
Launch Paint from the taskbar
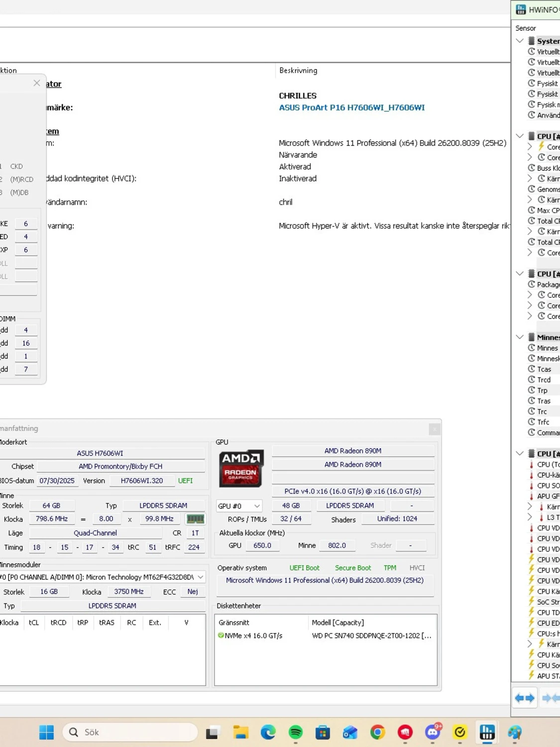(x=514, y=732)
